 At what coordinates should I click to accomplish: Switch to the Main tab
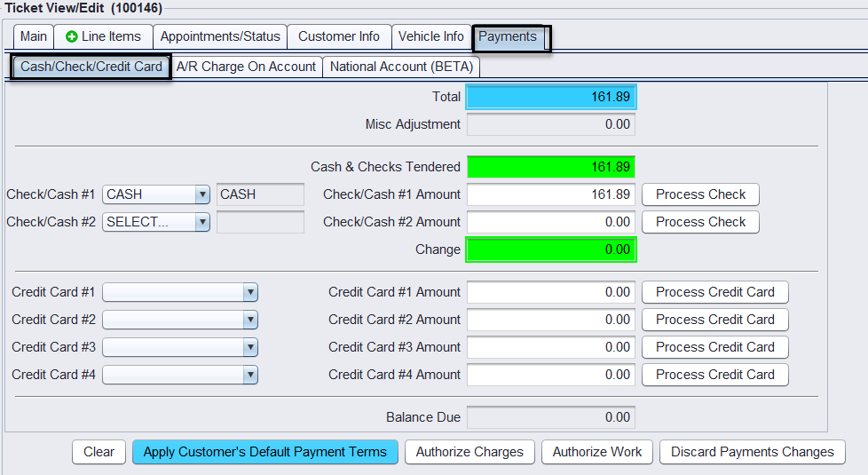[x=34, y=36]
